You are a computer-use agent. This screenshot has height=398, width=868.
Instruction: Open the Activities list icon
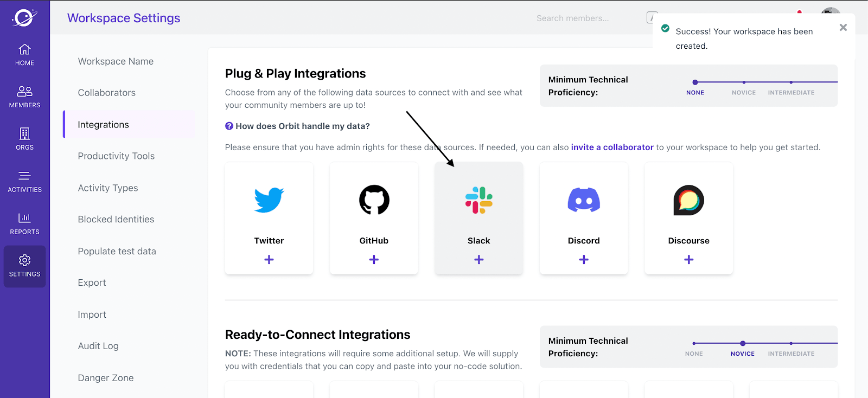24,176
